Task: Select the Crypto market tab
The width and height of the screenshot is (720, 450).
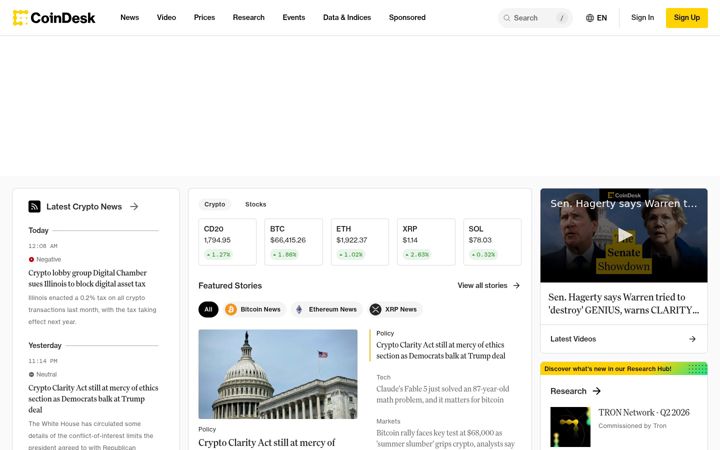Action: 214,204
